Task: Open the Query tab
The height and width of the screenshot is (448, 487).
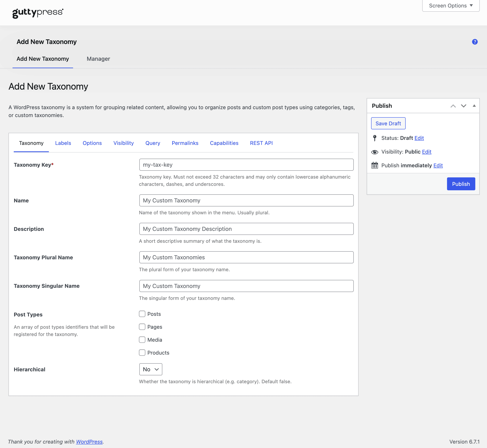Action: pos(153,143)
